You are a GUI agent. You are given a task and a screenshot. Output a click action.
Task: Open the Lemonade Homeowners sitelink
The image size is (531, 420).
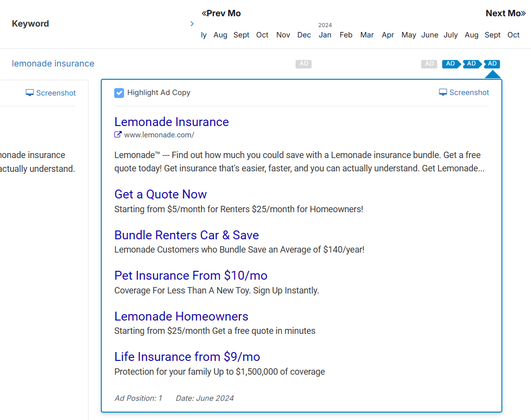click(181, 316)
